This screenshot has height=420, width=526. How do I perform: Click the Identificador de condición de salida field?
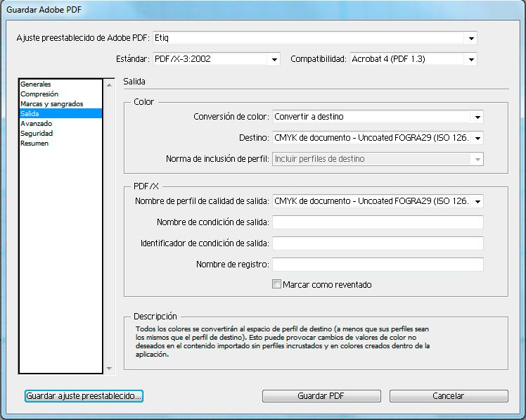(x=378, y=243)
